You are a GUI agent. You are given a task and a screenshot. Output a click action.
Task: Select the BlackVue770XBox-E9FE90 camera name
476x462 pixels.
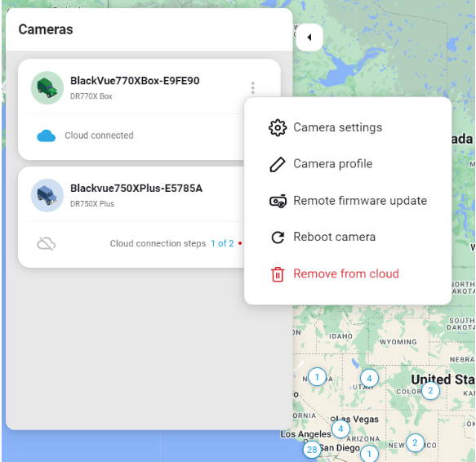pyautogui.click(x=135, y=81)
